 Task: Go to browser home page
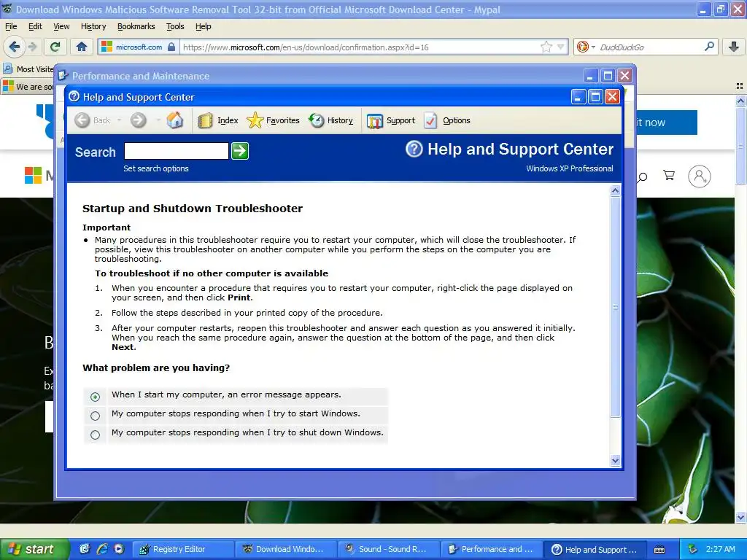[x=82, y=47]
